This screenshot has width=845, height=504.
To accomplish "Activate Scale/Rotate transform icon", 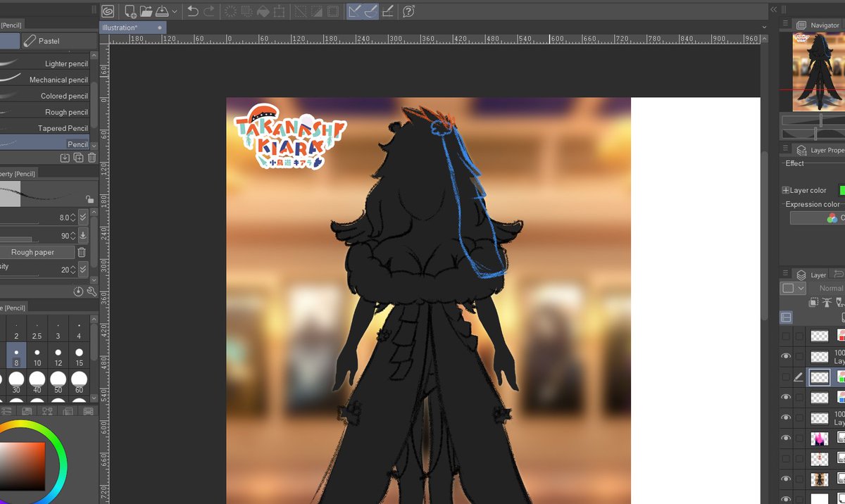I will click(x=279, y=11).
